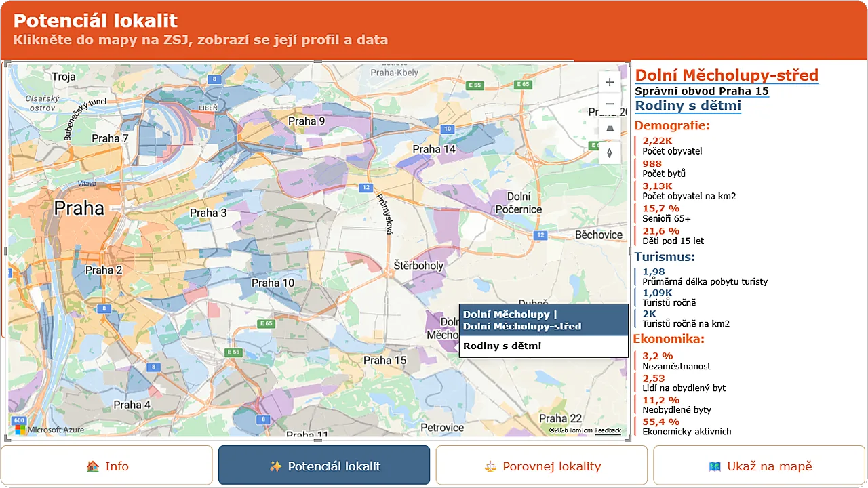
Task: Click the route 10 road shield
Action: 446,129
